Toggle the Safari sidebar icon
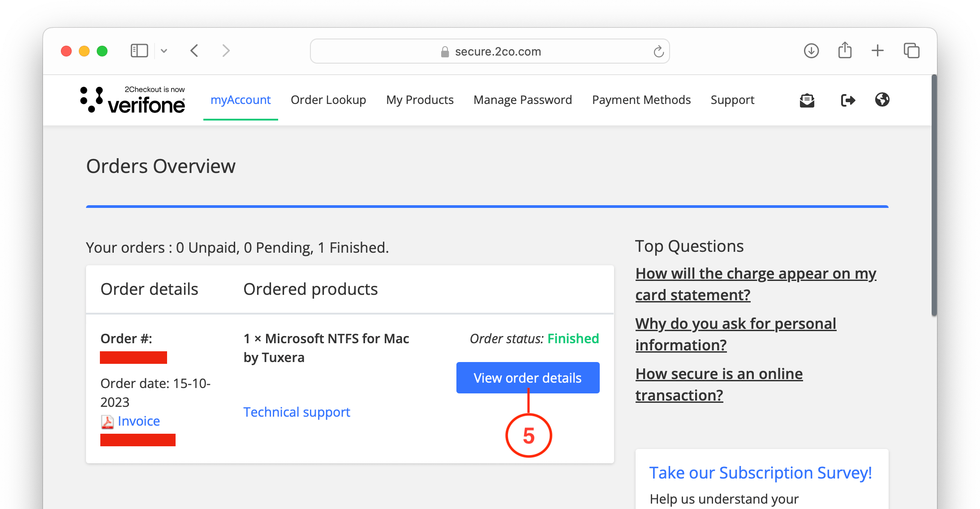The image size is (980, 509). 139,51
